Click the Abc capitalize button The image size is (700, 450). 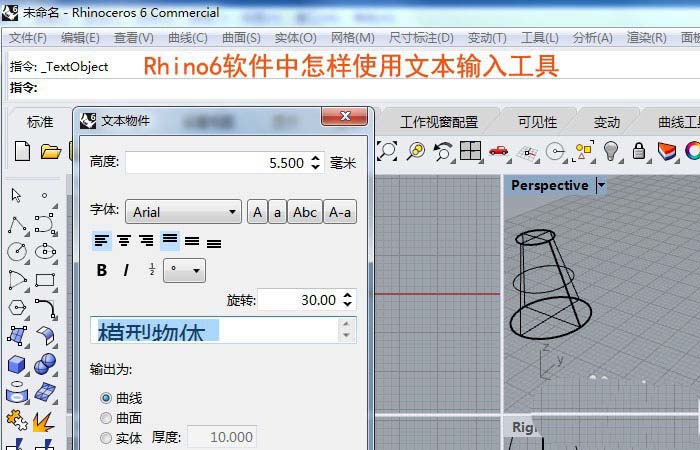[x=305, y=212]
